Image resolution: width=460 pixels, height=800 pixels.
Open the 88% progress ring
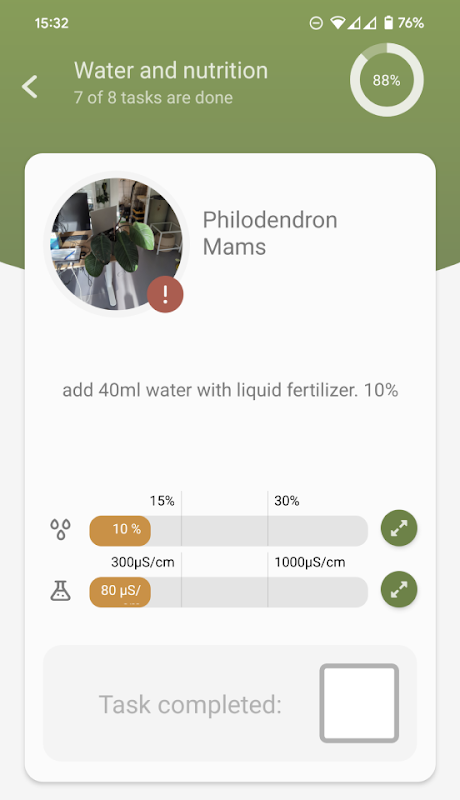tap(387, 80)
